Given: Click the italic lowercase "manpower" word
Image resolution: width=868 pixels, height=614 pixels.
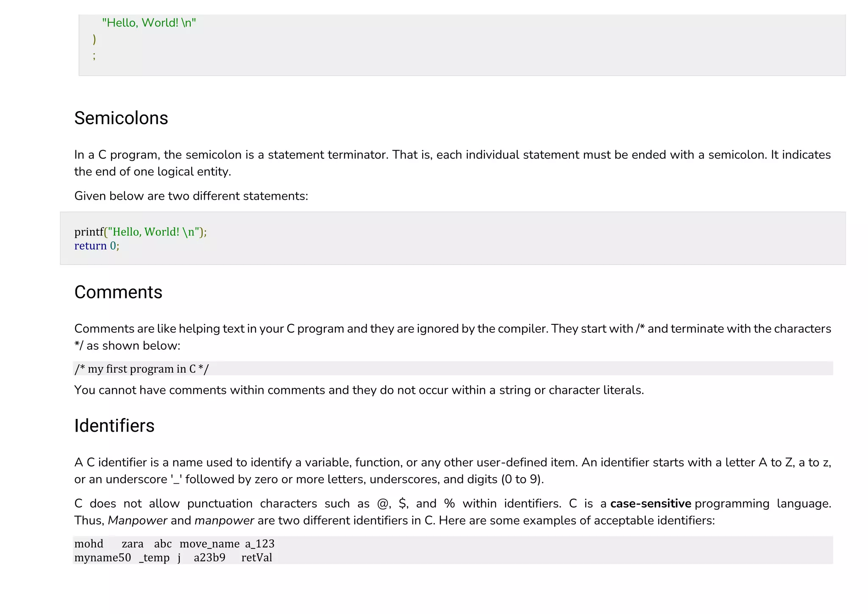Looking at the screenshot, I should point(224,521).
